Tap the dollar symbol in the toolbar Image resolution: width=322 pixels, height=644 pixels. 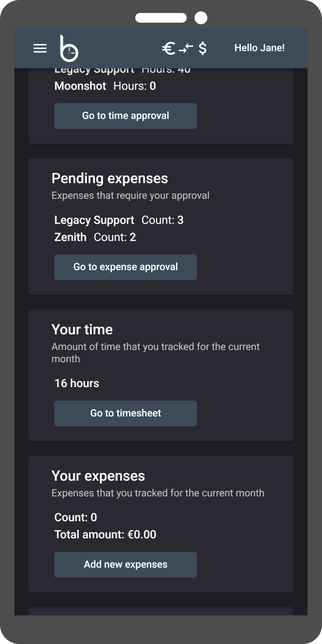click(202, 48)
